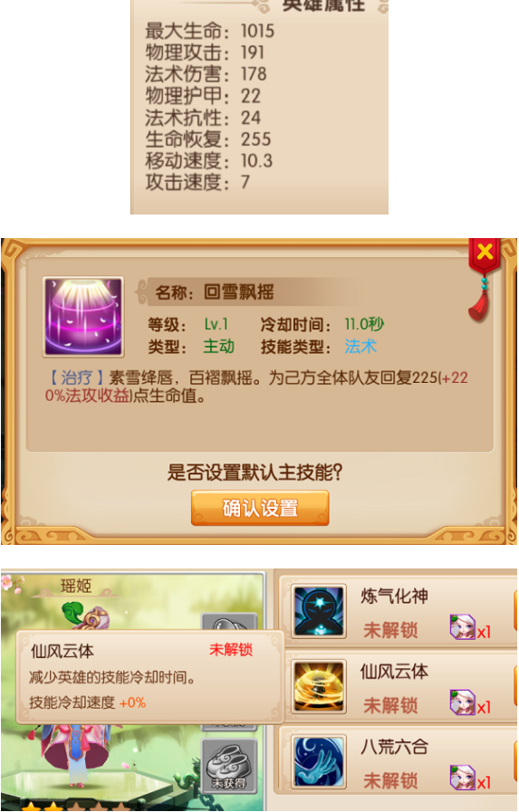The image size is (519, 812).
Task: Open the 炼气化神 skill row title
Action: coord(394,596)
